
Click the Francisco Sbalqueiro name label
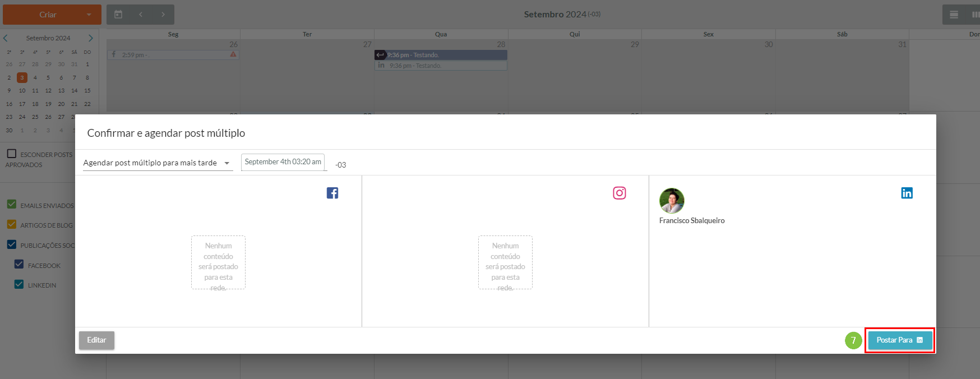coord(692,221)
